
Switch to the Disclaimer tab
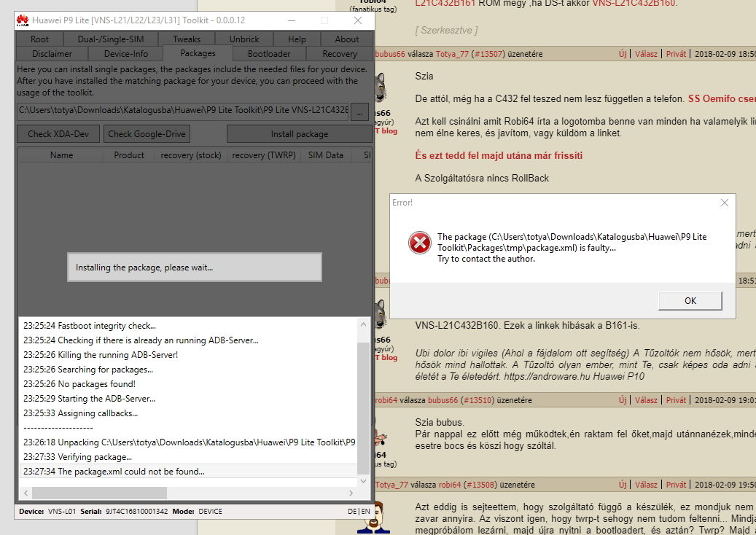(x=52, y=53)
